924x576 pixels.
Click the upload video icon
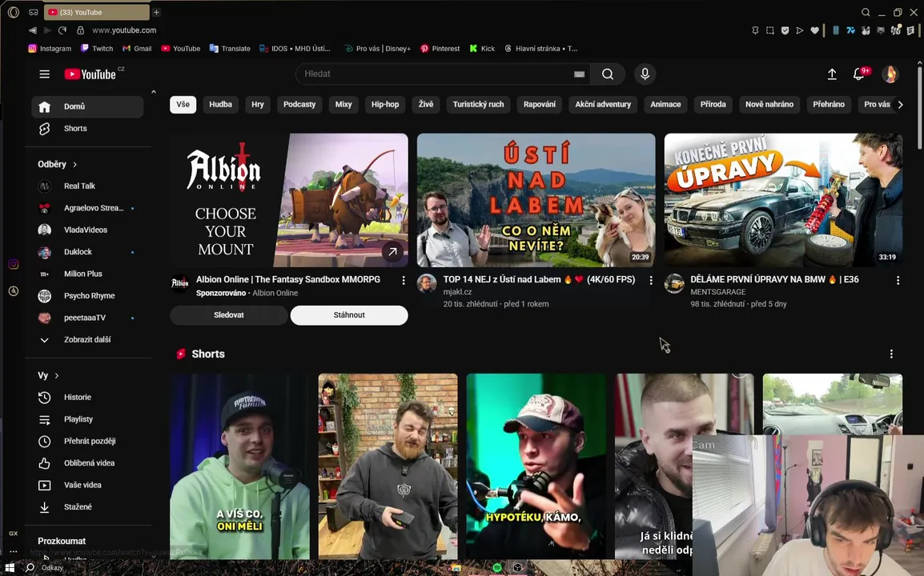[831, 74]
